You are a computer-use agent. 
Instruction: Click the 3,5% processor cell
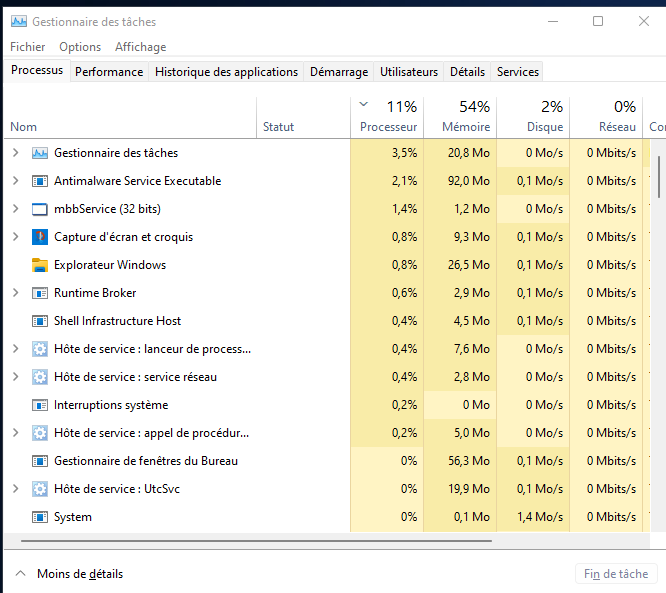(x=387, y=153)
